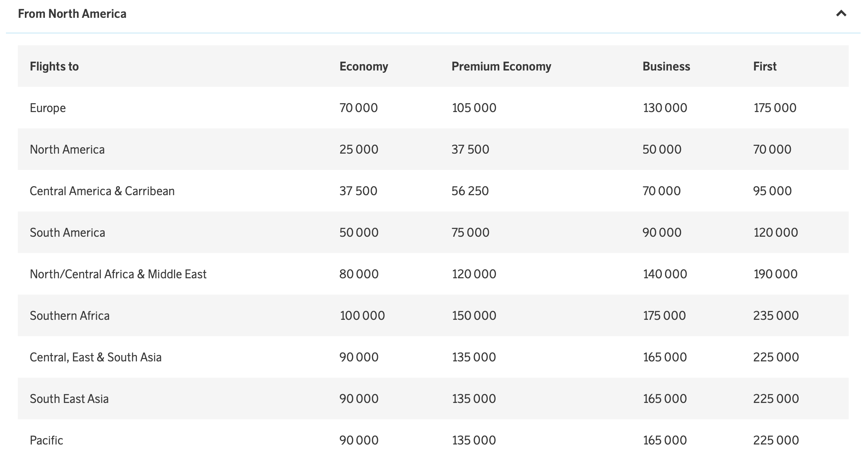Select the South America row label
The width and height of the screenshot is (868, 466).
point(68,233)
